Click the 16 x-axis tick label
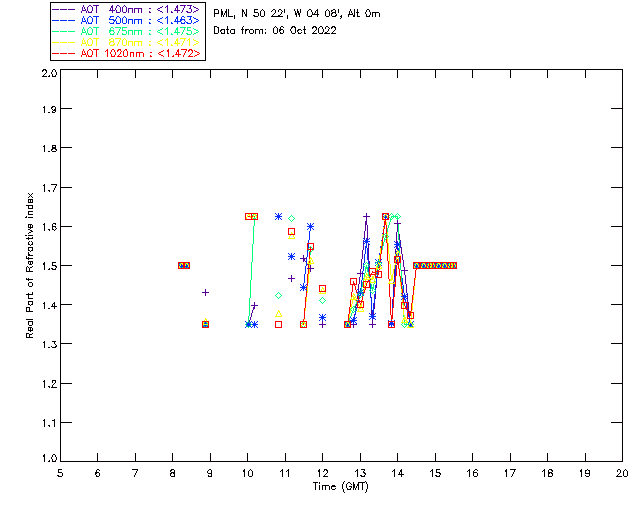 472,473
